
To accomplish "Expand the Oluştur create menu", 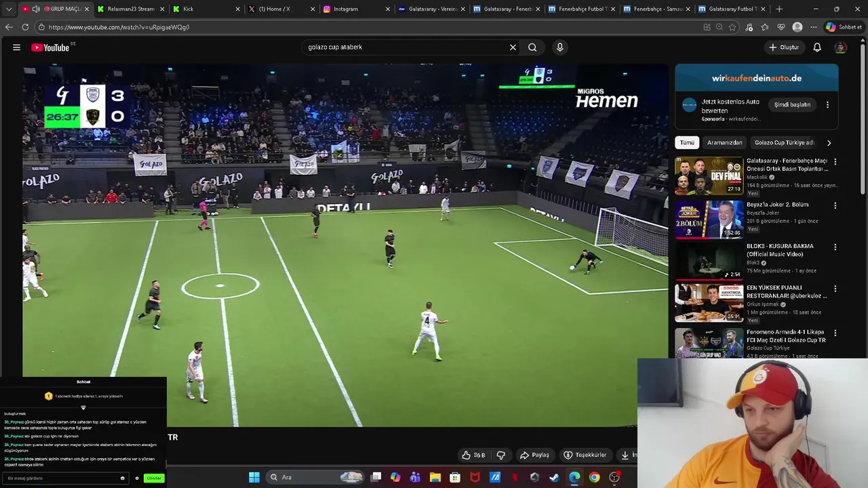I will 784,47.
